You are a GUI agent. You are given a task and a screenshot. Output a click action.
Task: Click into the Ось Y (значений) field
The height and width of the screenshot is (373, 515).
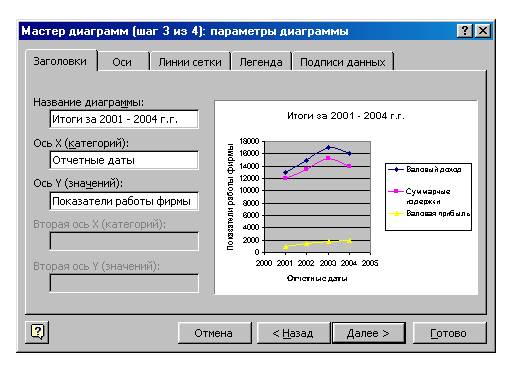click(124, 201)
